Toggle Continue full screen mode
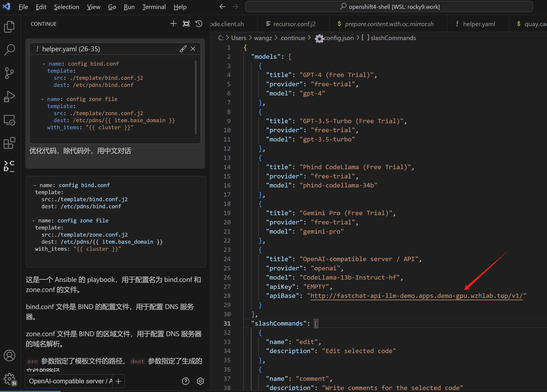This screenshot has width=547, height=392. tap(186, 24)
